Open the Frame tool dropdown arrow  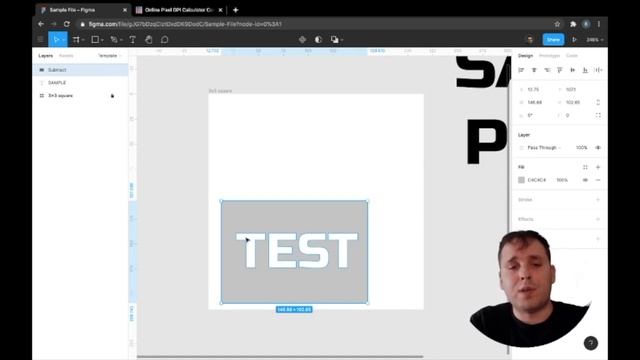coord(83,40)
